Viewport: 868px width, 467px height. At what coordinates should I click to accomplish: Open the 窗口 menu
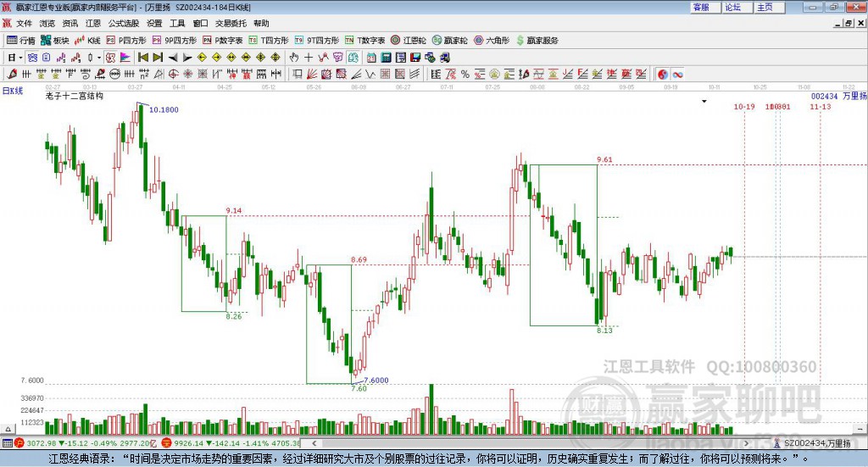click(200, 23)
